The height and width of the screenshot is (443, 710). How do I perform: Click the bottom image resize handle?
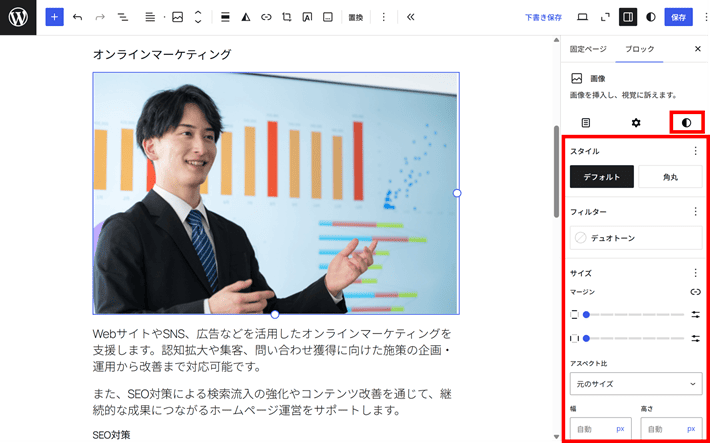(x=275, y=314)
